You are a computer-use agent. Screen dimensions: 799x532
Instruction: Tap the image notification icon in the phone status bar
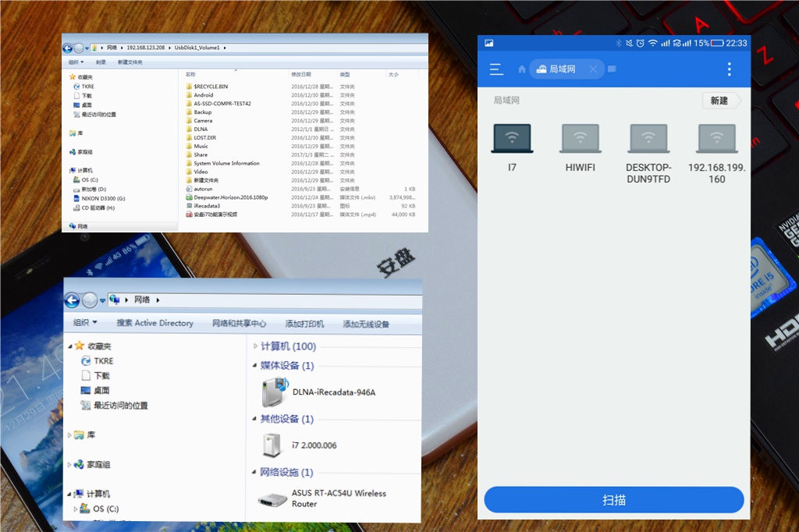tap(488, 44)
